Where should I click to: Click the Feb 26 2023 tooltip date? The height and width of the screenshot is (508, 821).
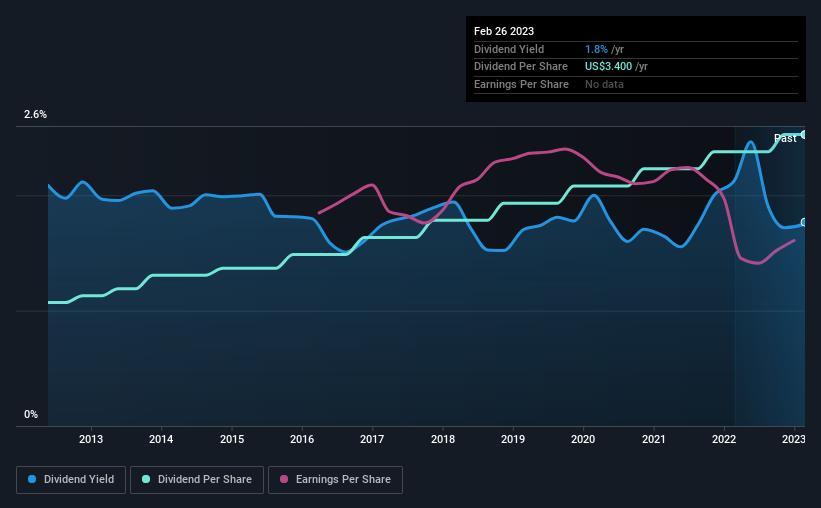pyautogui.click(x=504, y=31)
